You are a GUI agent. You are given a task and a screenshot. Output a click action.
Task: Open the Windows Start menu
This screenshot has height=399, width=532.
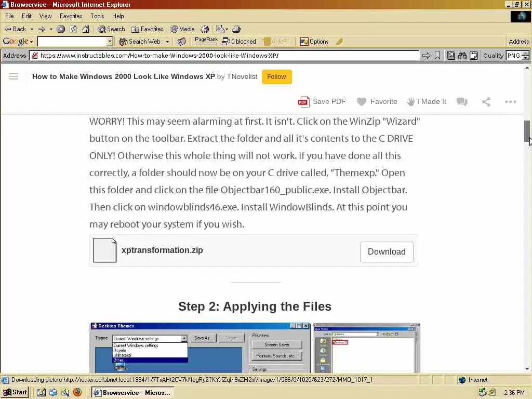[x=15, y=392]
